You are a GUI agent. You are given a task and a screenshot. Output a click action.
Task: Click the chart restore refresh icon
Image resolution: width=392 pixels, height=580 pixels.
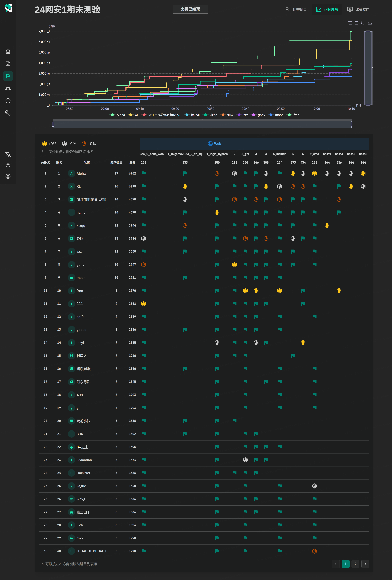[363, 23]
